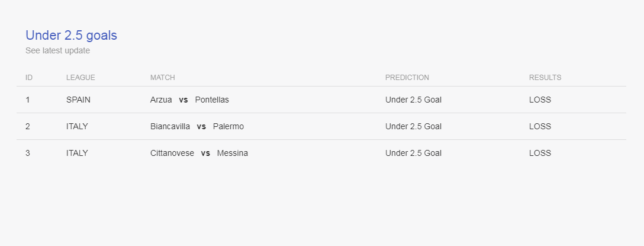Click the ID column header
Image resolution: width=644 pixels, height=246 pixels.
pos(29,77)
